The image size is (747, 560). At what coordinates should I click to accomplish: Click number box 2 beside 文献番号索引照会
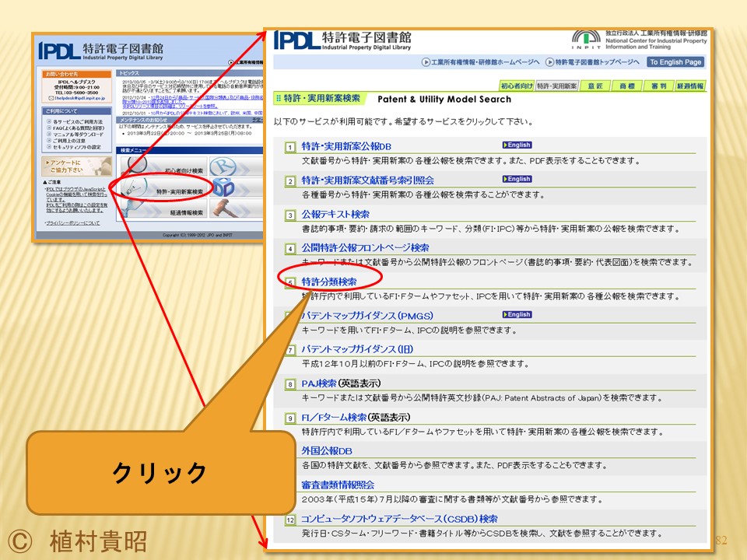[289, 181]
